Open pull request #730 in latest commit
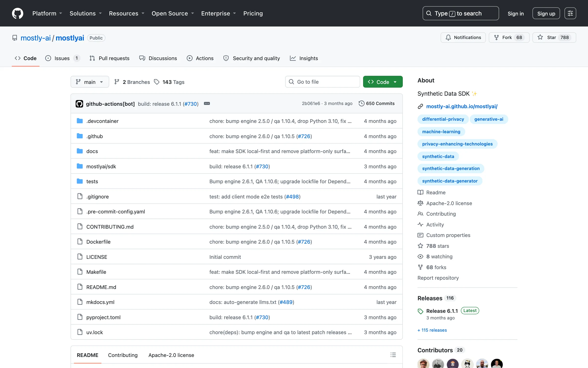The height and width of the screenshot is (368, 588). tap(191, 104)
